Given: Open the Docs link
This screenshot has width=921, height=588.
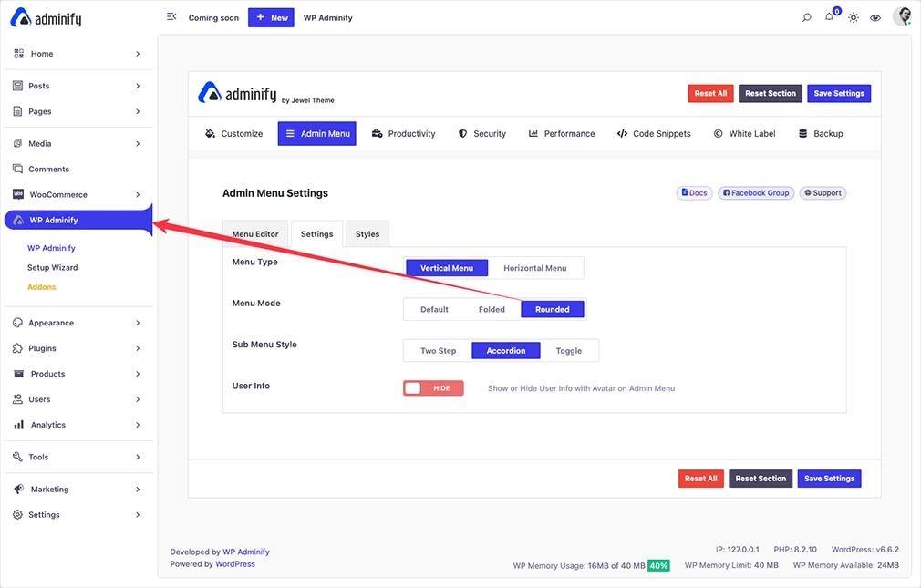Looking at the screenshot, I should pos(694,192).
